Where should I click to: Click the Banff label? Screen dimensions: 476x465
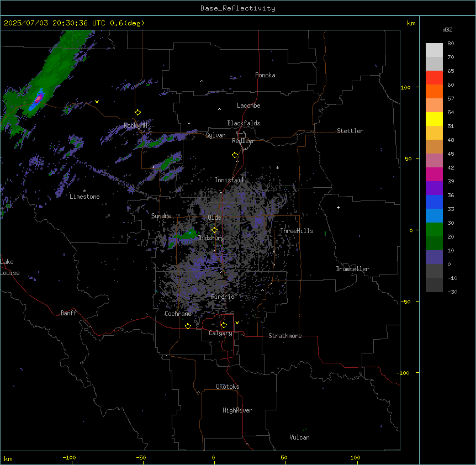68,313
